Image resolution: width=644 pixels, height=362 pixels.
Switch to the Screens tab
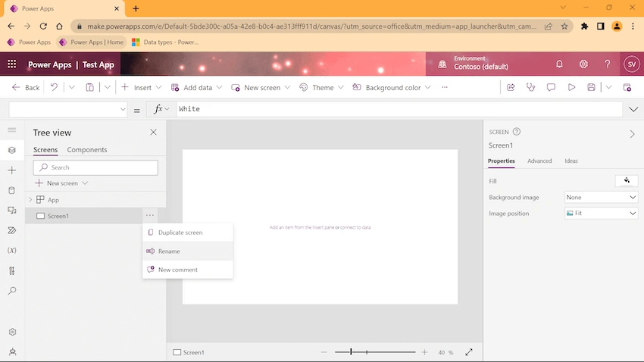point(45,149)
